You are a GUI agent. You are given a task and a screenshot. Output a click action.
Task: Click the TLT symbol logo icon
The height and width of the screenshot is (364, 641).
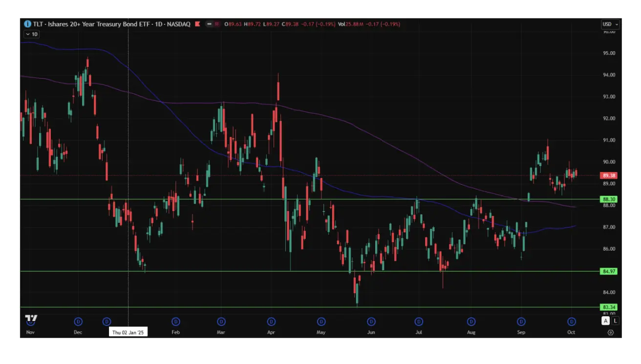[x=27, y=24]
